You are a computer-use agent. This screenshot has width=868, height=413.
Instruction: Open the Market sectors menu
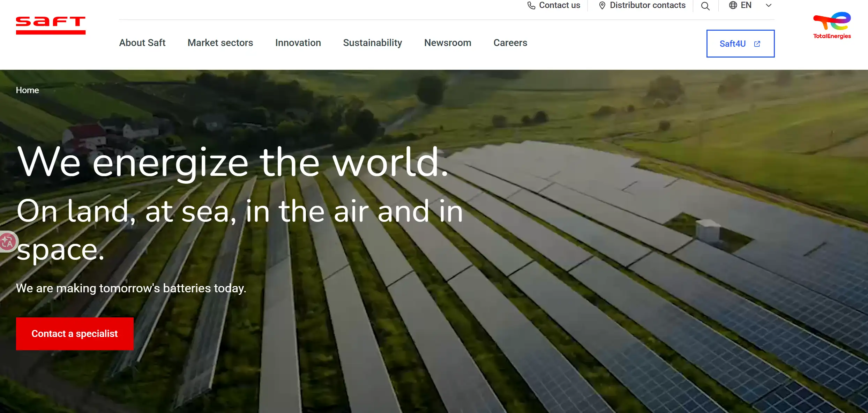[220, 43]
